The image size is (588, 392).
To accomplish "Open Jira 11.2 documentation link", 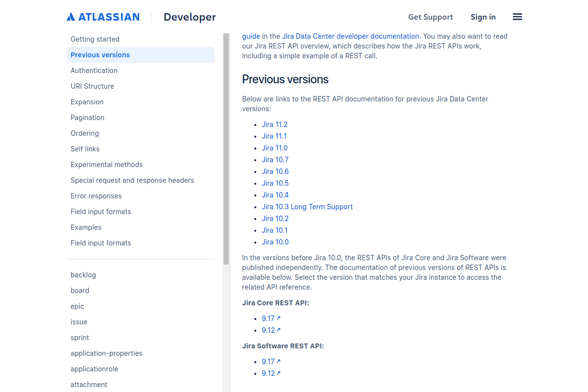I will [274, 124].
